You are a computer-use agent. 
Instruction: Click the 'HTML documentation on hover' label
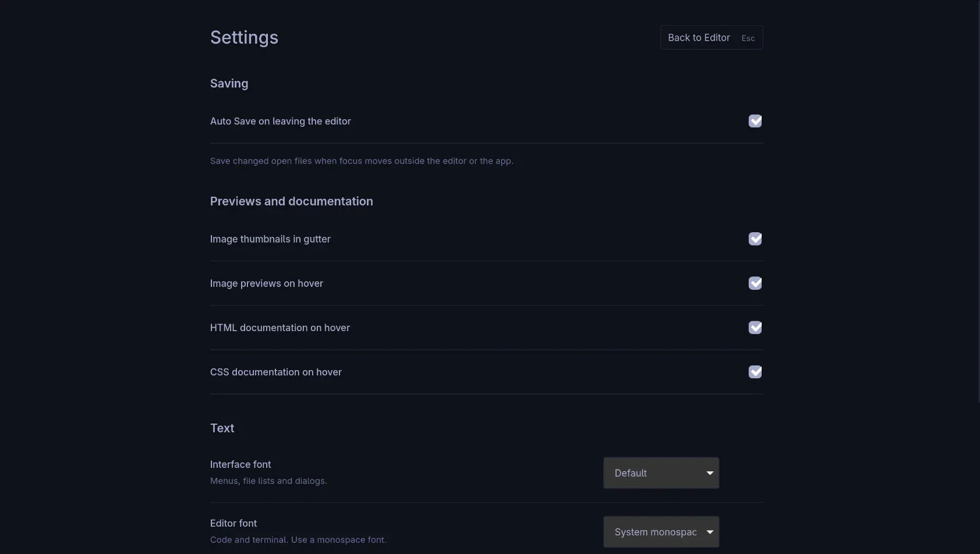pos(280,327)
